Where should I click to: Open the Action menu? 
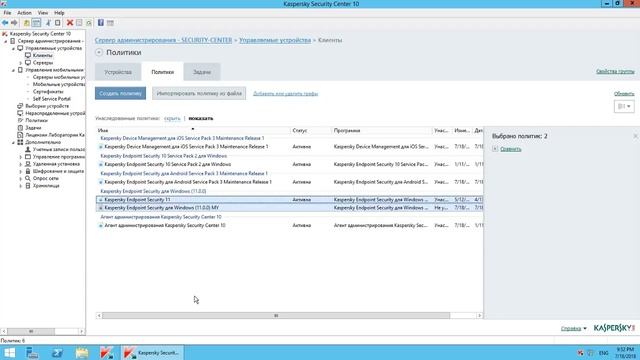[24, 13]
